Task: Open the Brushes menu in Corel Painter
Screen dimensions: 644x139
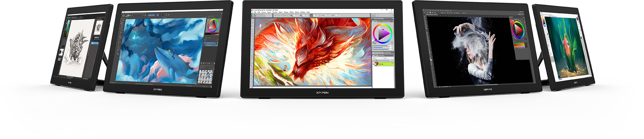Action: pyautogui.click(x=275, y=12)
